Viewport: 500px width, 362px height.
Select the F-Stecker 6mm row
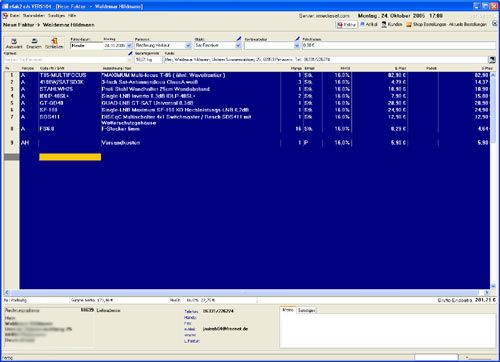255,129
